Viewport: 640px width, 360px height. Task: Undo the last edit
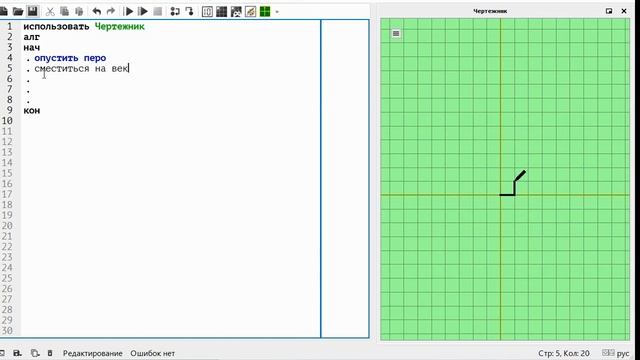point(97,11)
